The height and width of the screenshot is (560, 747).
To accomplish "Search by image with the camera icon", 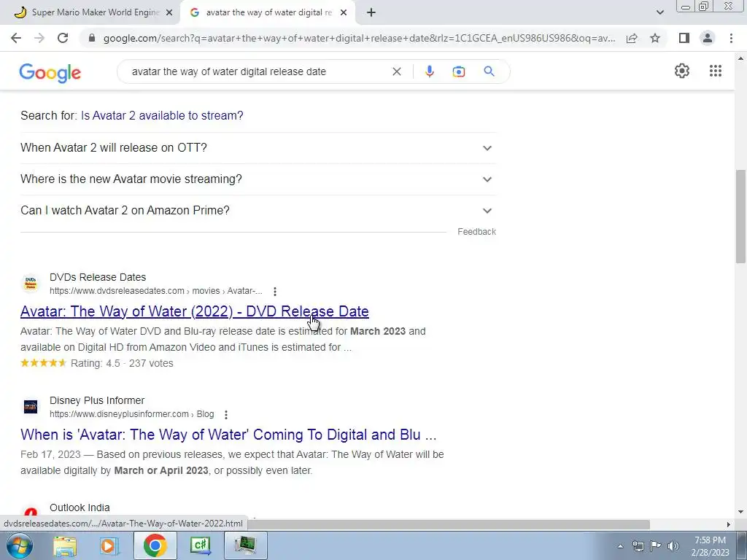I will point(458,71).
